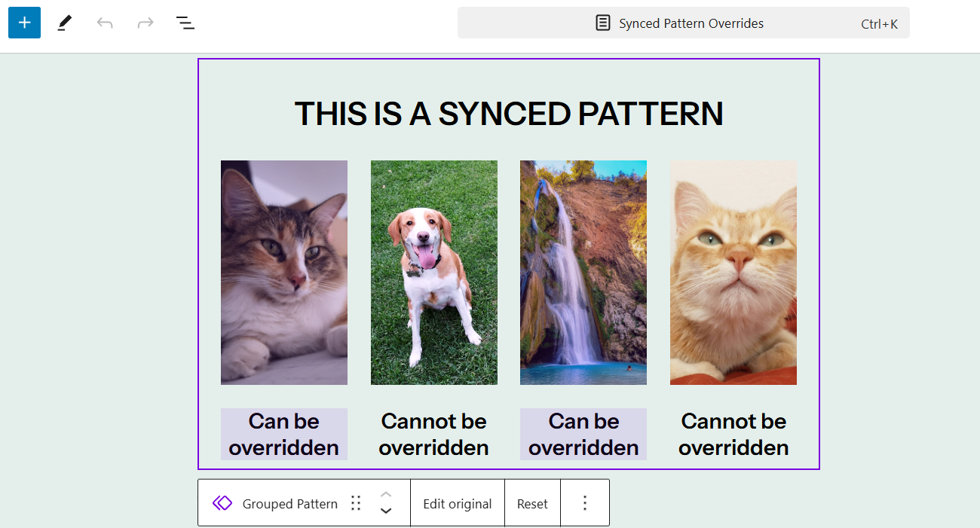The width and height of the screenshot is (980, 528).
Task: Click the purple synced pattern diamond icon
Action: [x=222, y=503]
